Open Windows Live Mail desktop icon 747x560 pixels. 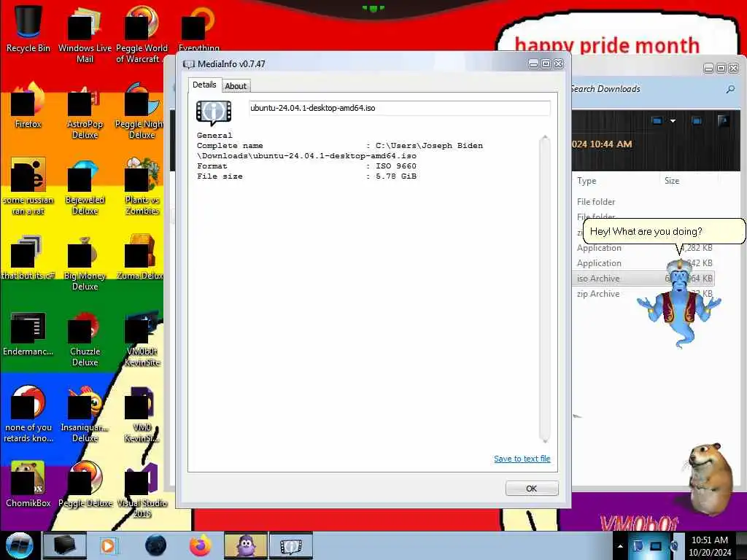85,34
